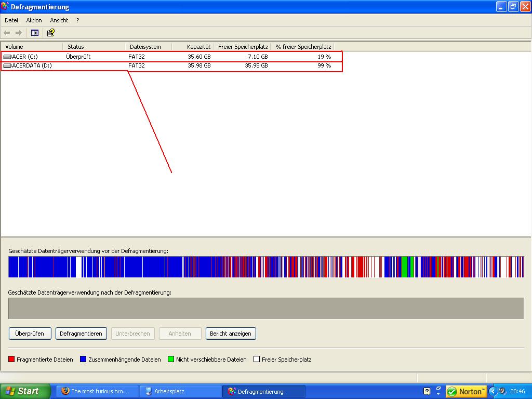Click the white Freier Speicherplatz swatch
Screen dimensions: 532x399
click(257, 359)
